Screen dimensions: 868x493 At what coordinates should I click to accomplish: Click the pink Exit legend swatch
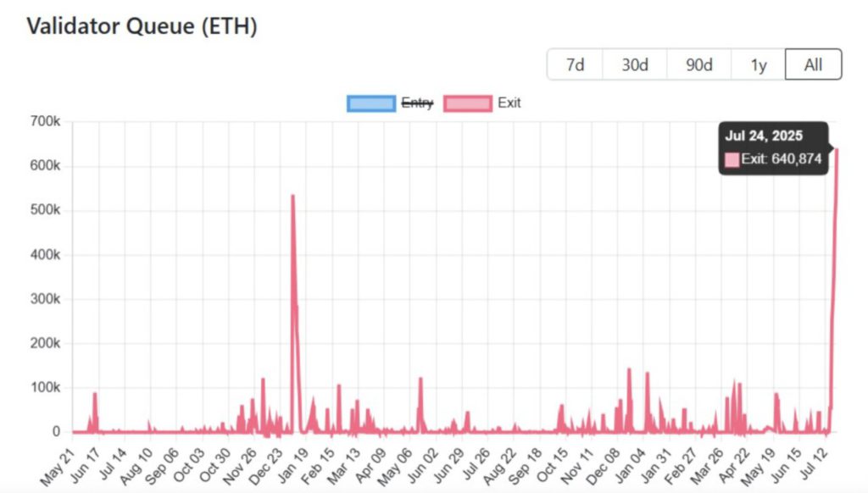tap(467, 103)
